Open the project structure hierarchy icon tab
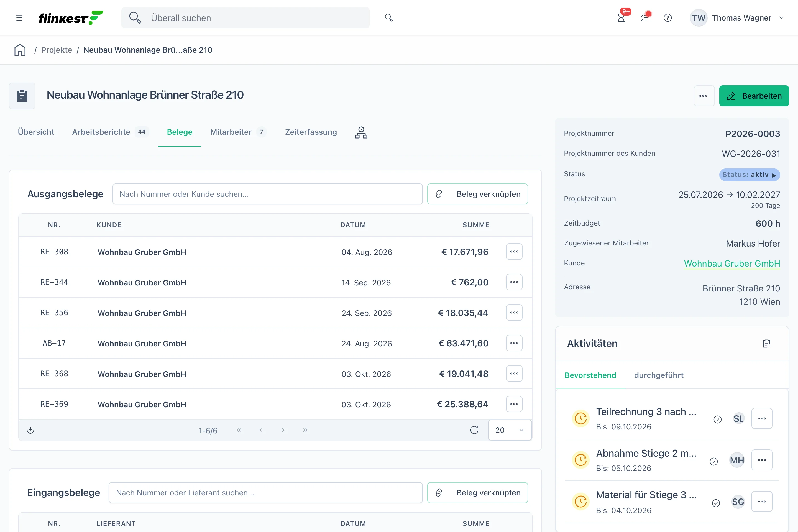Viewport: 798px width, 532px height. (361, 132)
